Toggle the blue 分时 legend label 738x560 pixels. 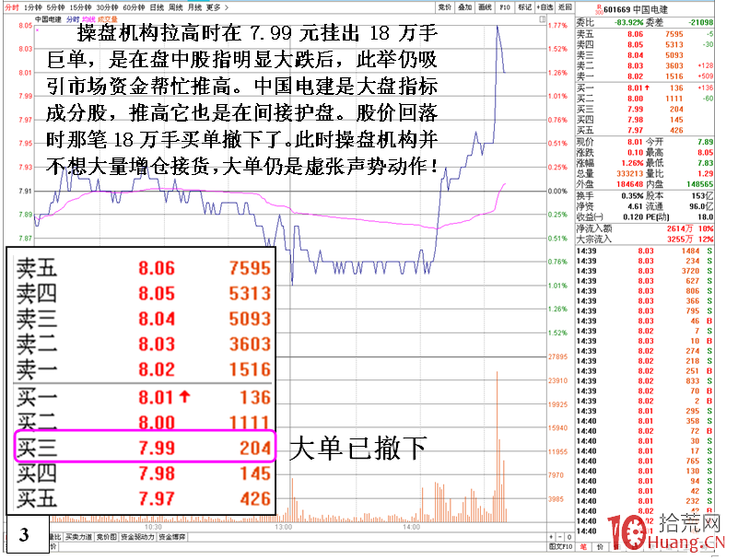pyautogui.click(x=73, y=19)
